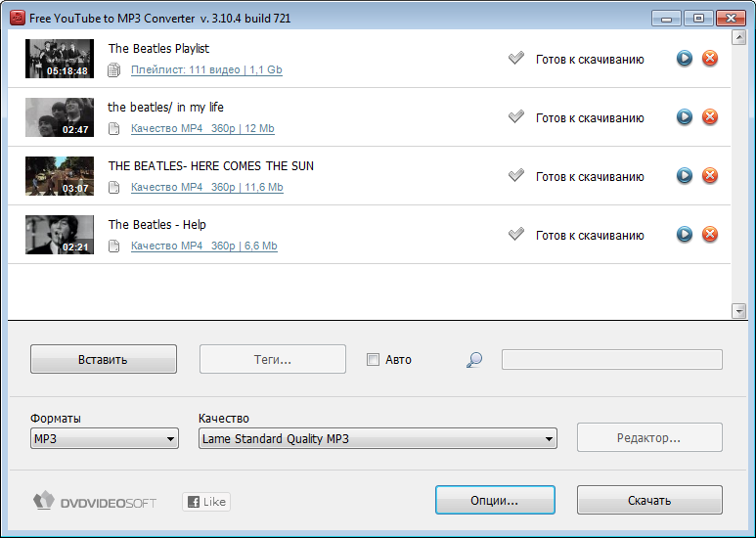Viewport: 756px width, 538px height.
Task: Start download of The Beatles Playlist row
Action: (685, 59)
